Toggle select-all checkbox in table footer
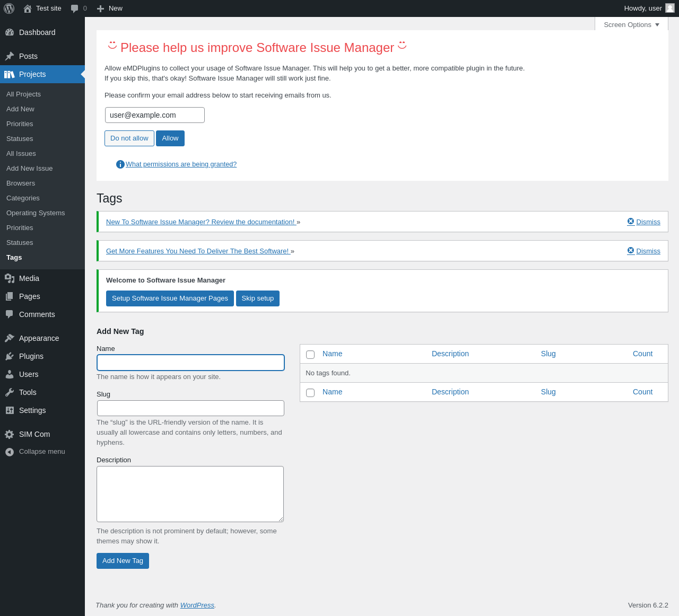Viewport: 679px width, 616px height. [x=310, y=393]
